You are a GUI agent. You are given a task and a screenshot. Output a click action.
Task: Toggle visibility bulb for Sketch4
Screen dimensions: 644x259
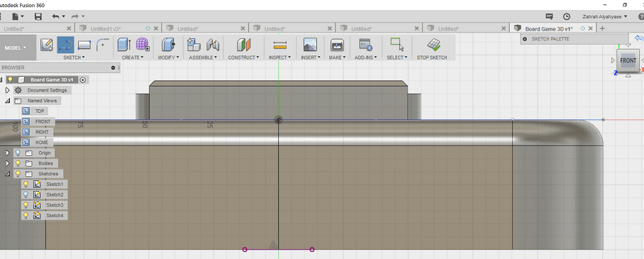pos(26,216)
